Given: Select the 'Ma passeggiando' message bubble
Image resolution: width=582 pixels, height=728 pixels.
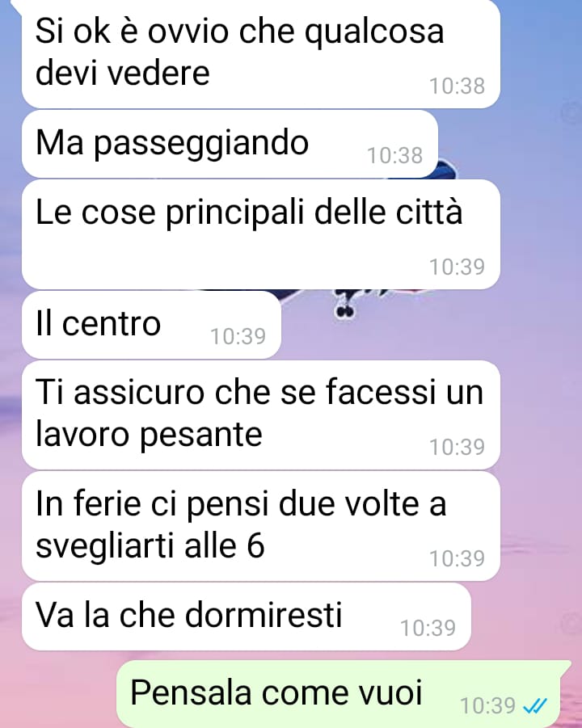Looking at the screenshot, I should click(230, 144).
